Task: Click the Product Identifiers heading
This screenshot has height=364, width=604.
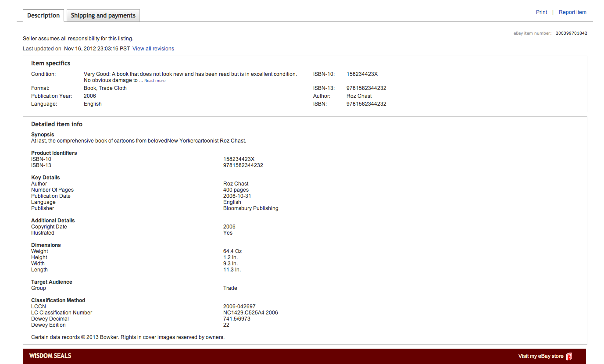Action: coord(54,153)
